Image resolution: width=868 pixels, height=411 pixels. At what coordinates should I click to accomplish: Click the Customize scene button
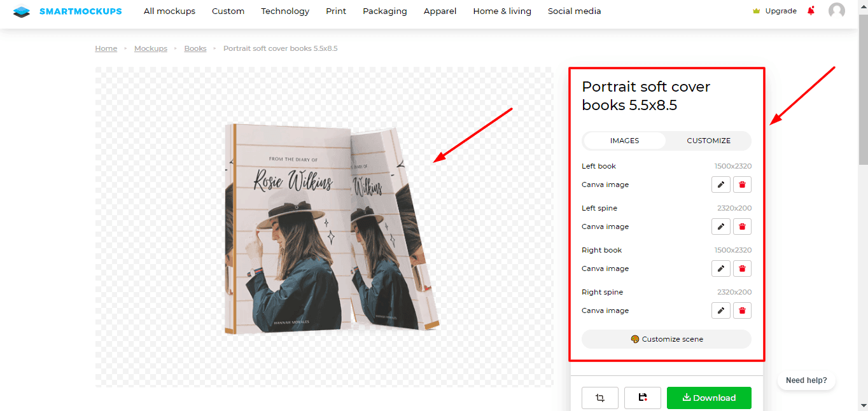666,339
